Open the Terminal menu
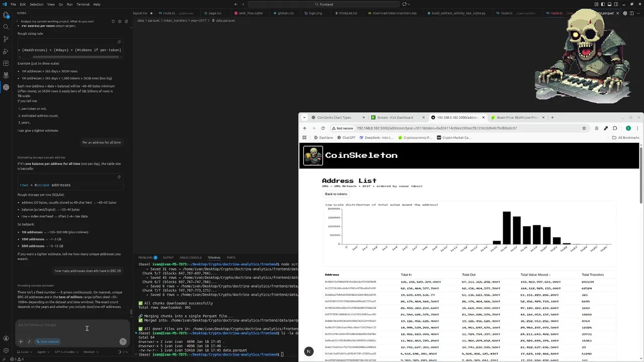This screenshot has width=644, height=362. pyautogui.click(x=83, y=5)
